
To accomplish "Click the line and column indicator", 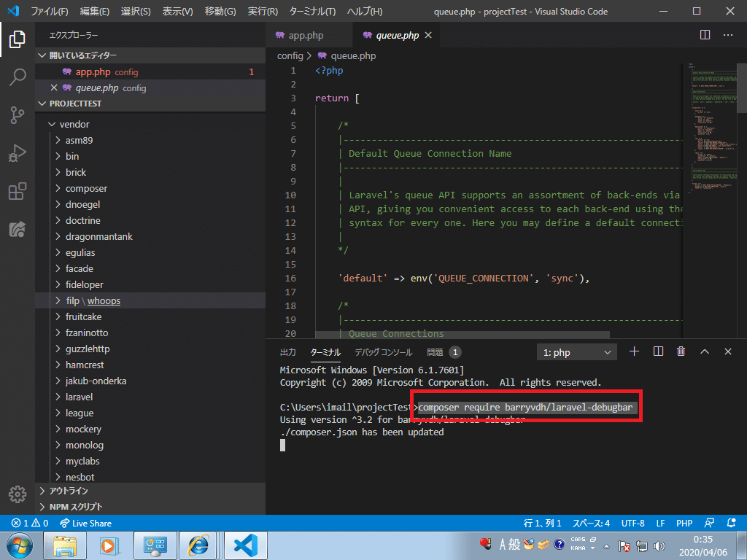I will click(542, 523).
